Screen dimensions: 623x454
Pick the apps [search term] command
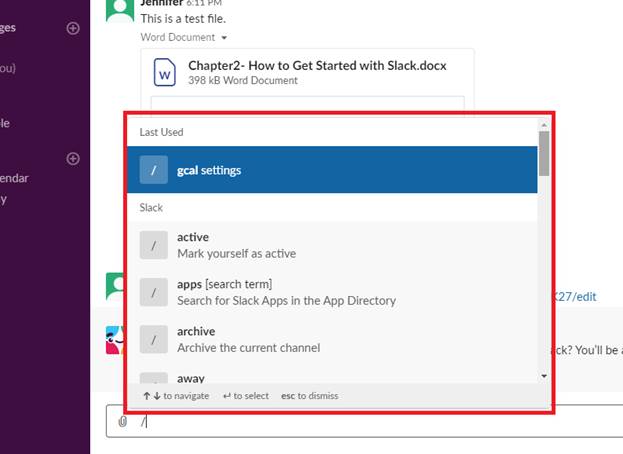(x=332, y=292)
